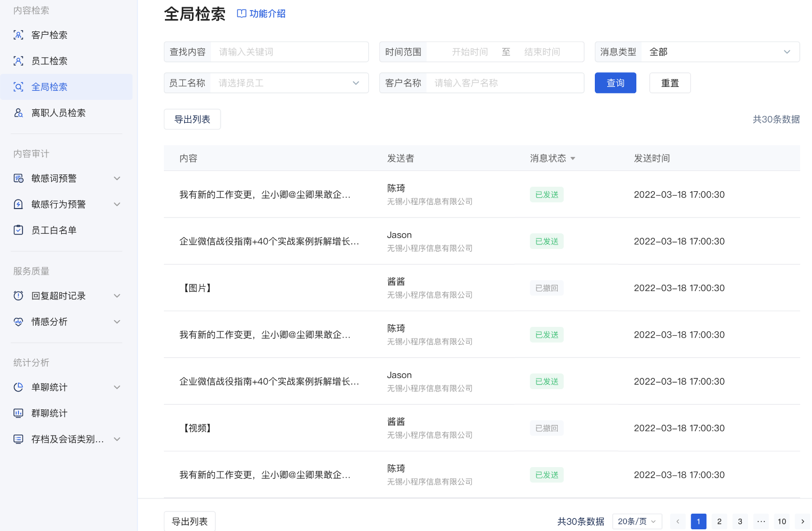Open 员工检索 in the sidebar

tap(66, 61)
